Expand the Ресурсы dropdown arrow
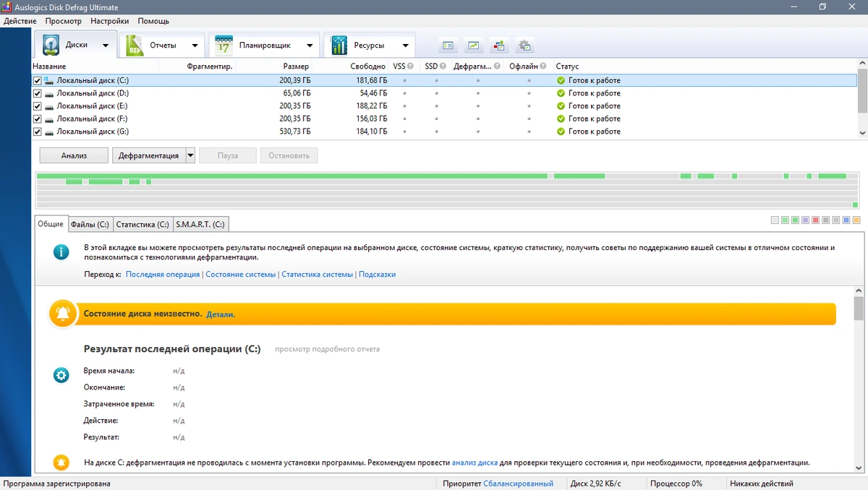Viewport: 868px width, 490px height. 406,46
